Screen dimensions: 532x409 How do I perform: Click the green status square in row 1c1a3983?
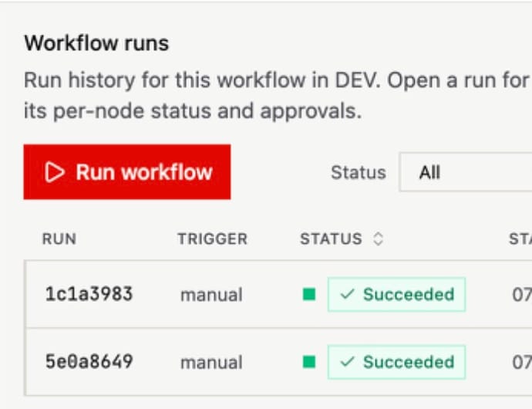click(309, 295)
